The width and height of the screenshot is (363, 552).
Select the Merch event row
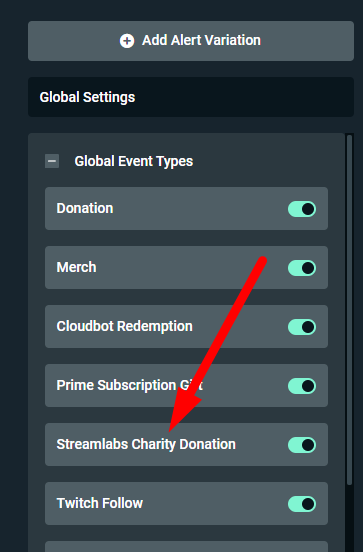(x=186, y=268)
